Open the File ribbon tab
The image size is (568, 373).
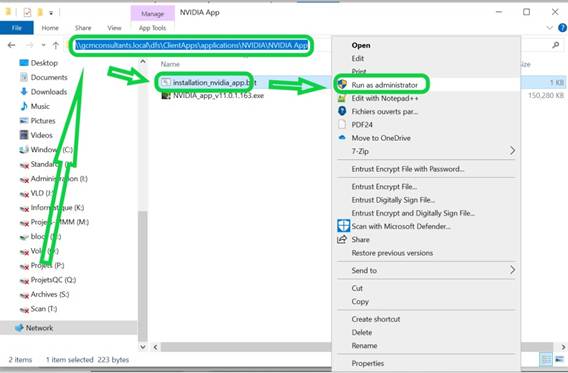click(17, 28)
